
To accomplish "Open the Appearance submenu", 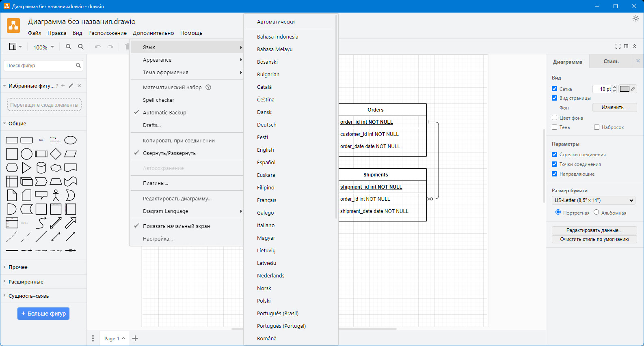I will coord(187,60).
